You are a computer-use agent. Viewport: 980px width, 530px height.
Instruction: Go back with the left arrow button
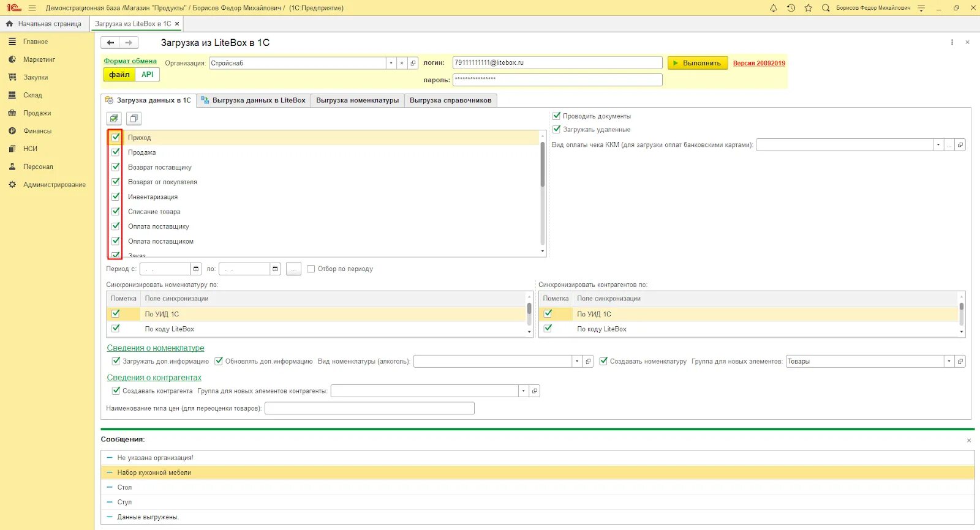(x=110, y=42)
